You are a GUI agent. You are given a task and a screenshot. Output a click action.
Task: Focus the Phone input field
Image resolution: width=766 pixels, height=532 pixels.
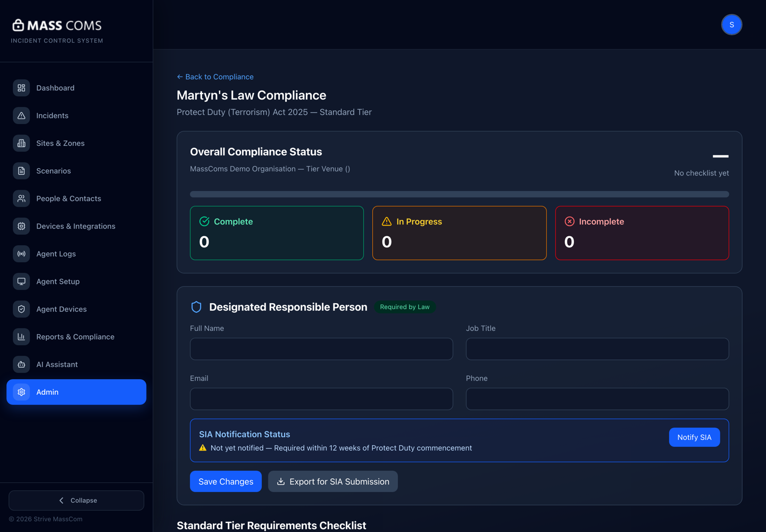(597, 399)
